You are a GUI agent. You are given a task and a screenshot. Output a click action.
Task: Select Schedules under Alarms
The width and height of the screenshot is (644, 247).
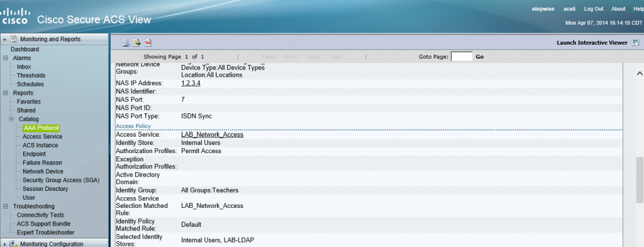click(30, 84)
